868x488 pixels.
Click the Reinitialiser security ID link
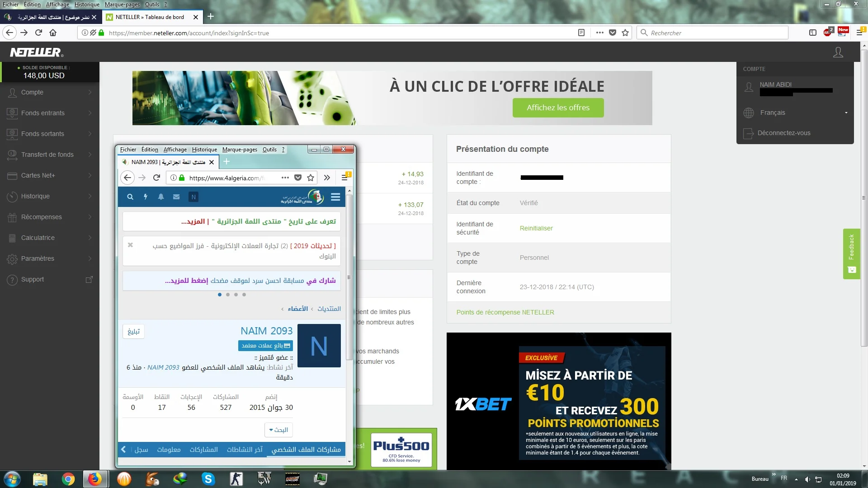(536, 228)
